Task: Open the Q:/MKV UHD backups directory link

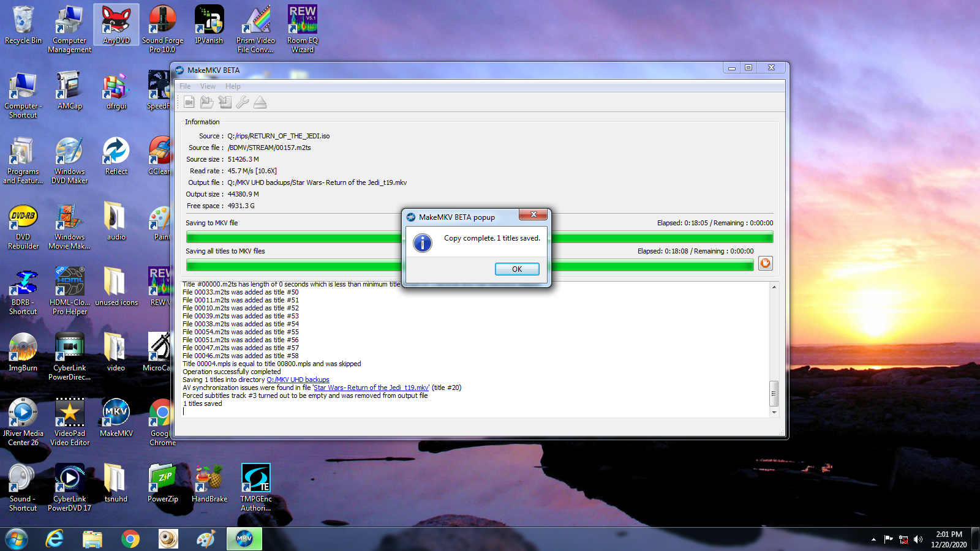Action: tap(298, 380)
